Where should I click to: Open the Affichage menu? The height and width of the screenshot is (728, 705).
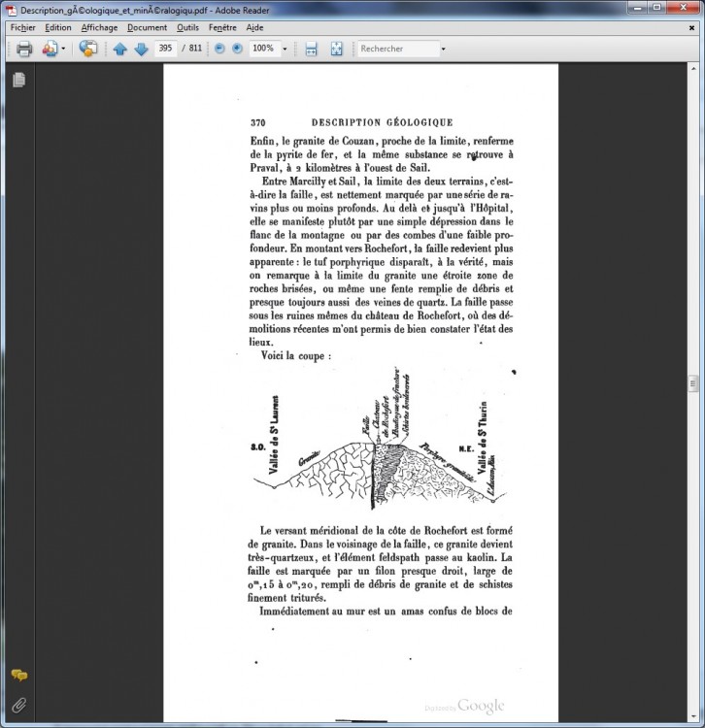[98, 28]
